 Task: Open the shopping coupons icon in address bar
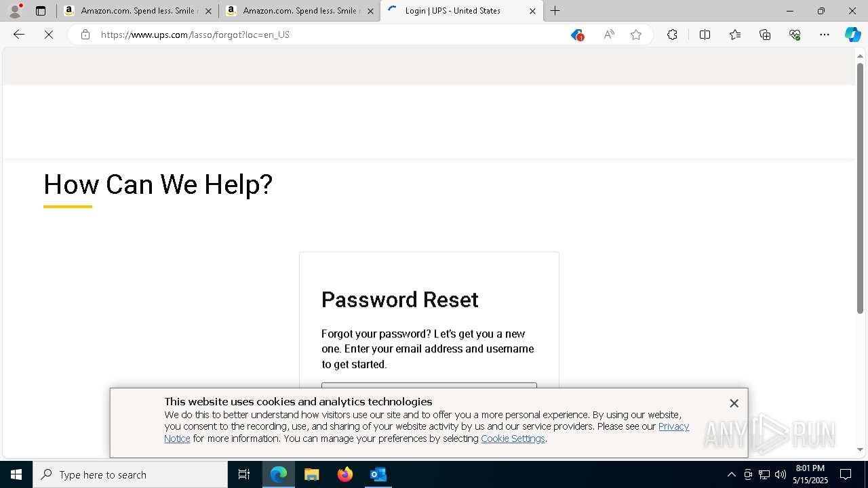[577, 35]
